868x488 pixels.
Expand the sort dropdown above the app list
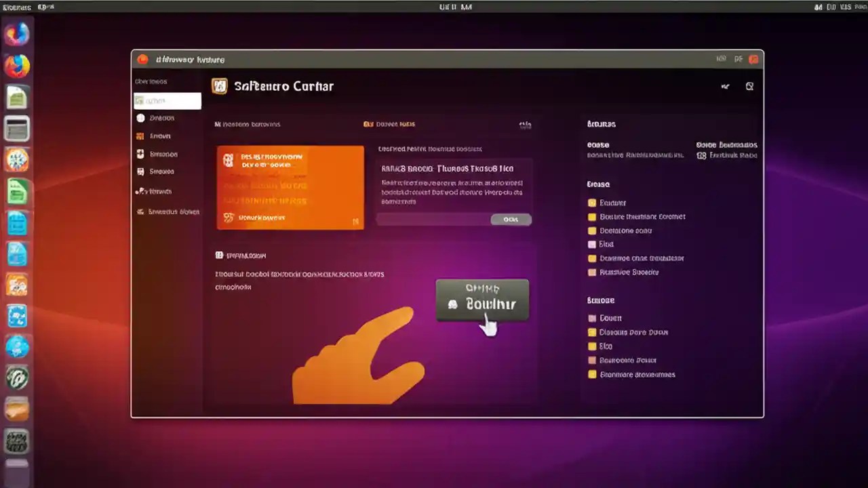click(x=525, y=124)
